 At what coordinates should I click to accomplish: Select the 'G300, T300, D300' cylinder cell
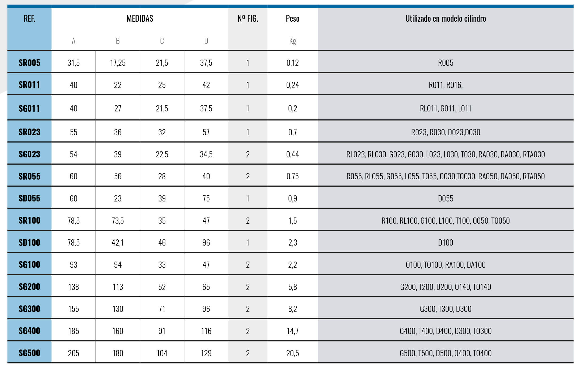tap(446, 309)
